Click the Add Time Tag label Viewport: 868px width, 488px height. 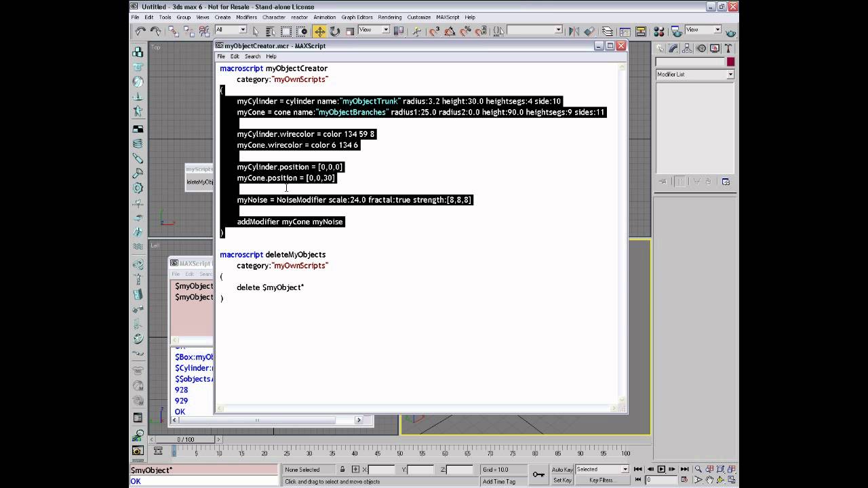click(x=499, y=481)
